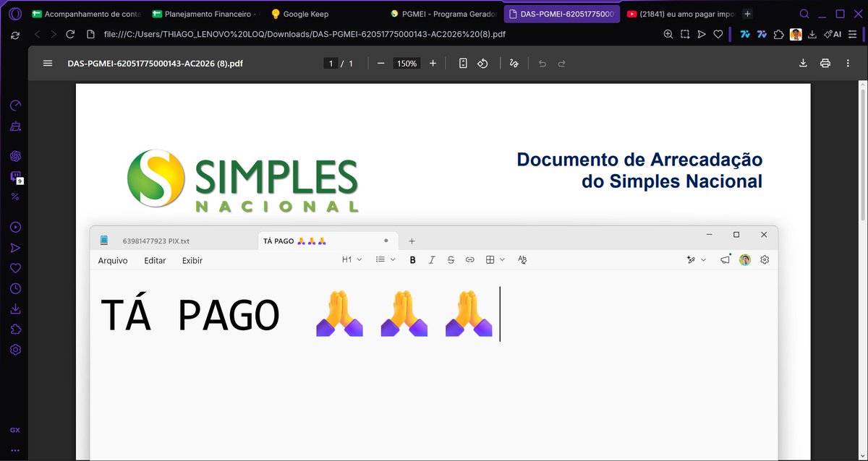Open the Twitch sidebar panel
The width and height of the screenshot is (868, 461).
click(15, 176)
